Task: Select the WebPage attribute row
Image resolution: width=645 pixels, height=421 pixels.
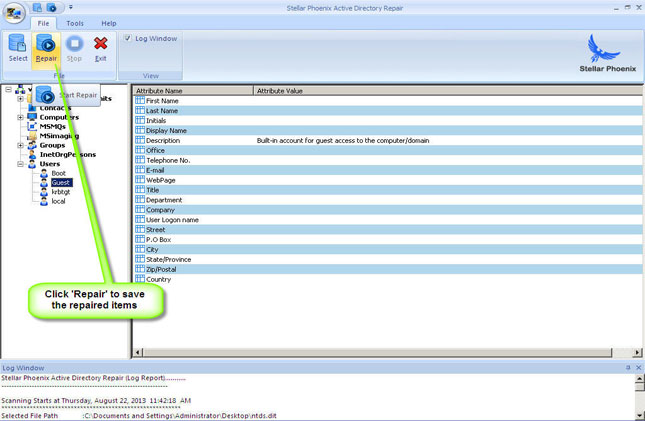Action: point(388,180)
